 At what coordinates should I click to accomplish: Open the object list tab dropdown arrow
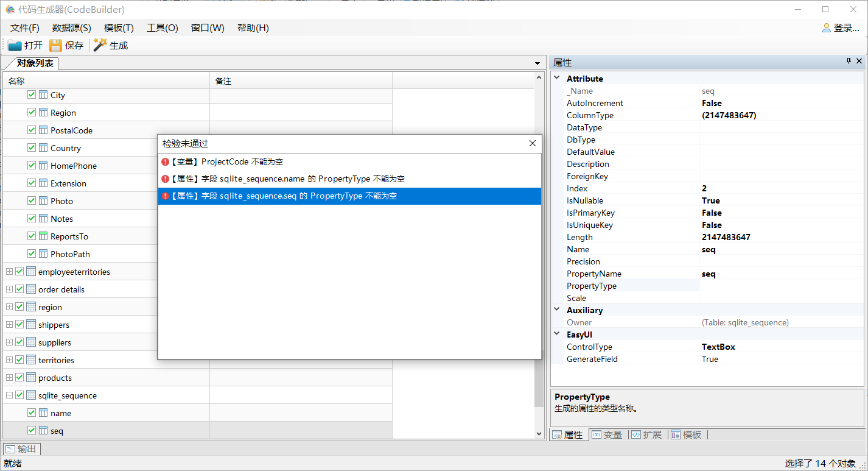click(537, 63)
